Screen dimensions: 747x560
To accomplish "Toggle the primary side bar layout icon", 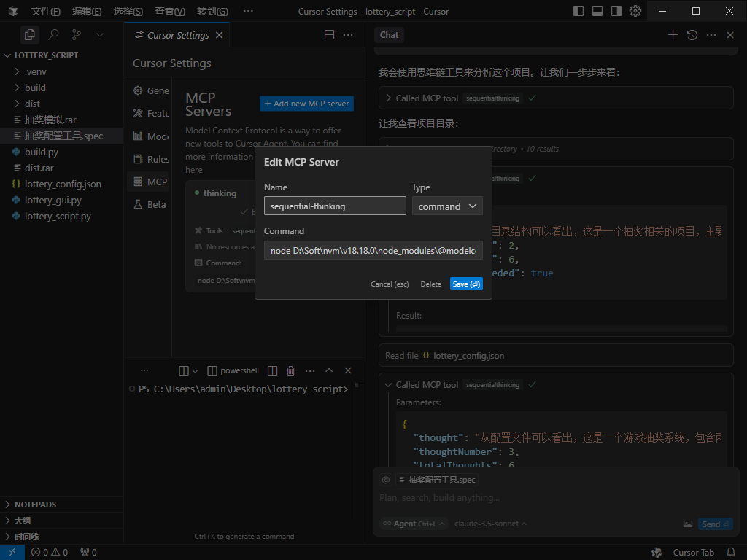I will tap(578, 11).
